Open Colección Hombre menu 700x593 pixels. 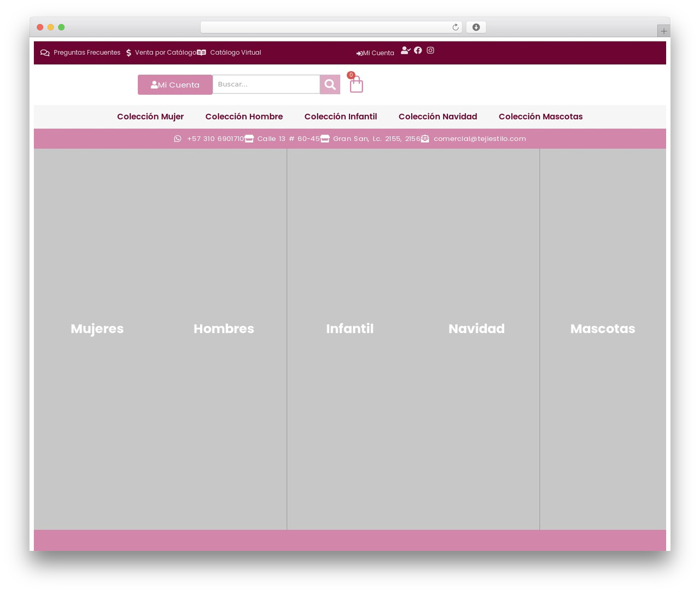(244, 117)
